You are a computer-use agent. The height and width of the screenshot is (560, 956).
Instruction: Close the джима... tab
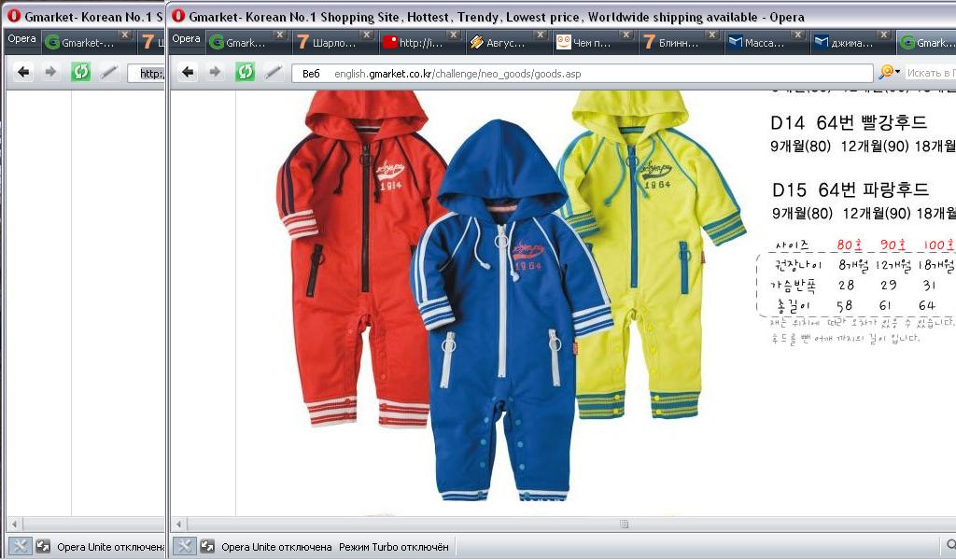pos(884,35)
